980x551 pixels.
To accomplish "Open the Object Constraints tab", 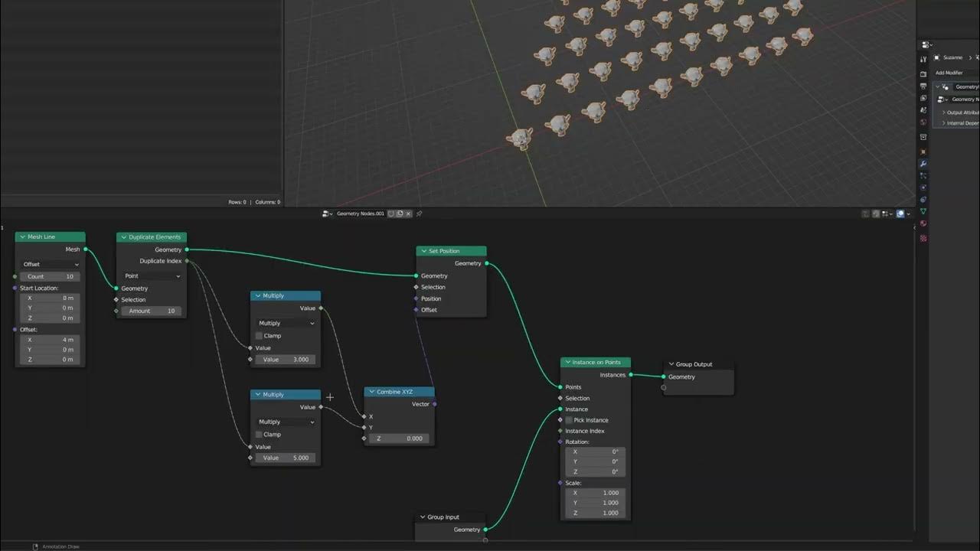I will point(923,199).
